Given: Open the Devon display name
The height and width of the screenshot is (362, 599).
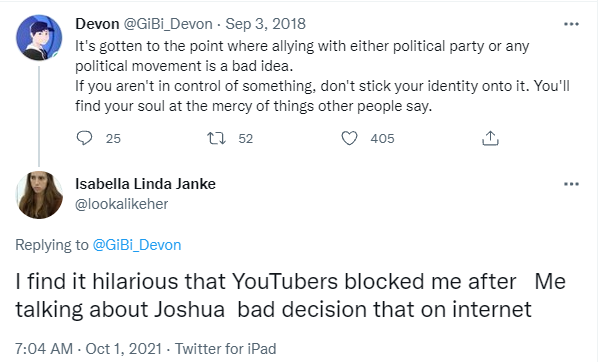Looking at the screenshot, I should [x=97, y=24].
